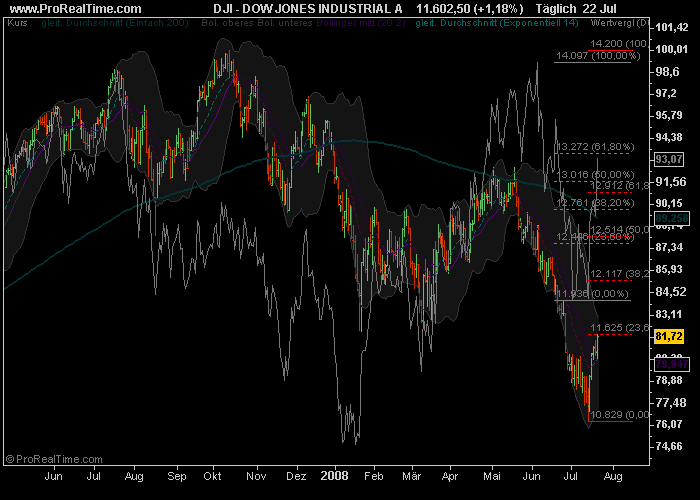Select the 74,66 price axis label

pyautogui.click(x=668, y=446)
